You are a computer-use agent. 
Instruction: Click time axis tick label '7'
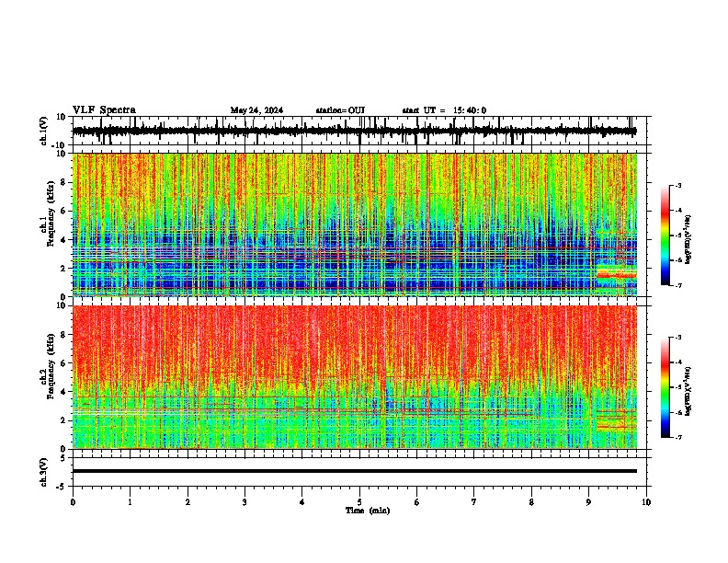(x=474, y=502)
